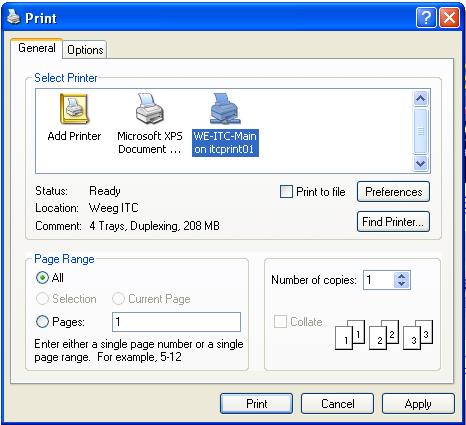Screen dimensions: 466x425
Task: Click the collate 2-2 pages illustration
Action: pyautogui.click(x=384, y=335)
